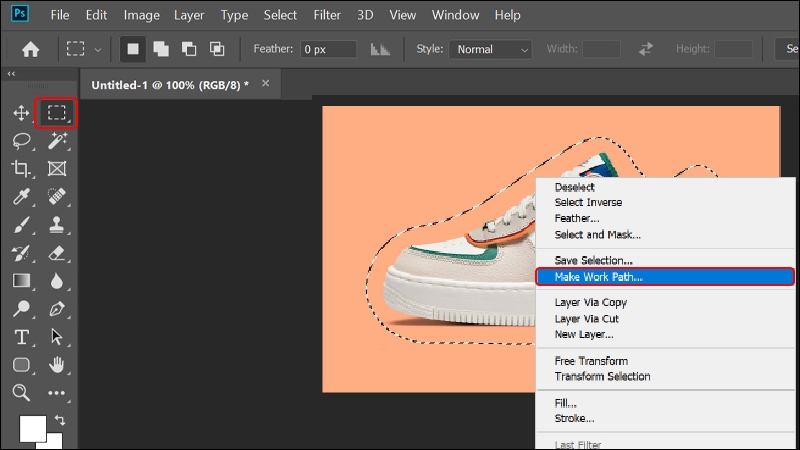
Task: Select the Move tool
Action: [x=21, y=113]
